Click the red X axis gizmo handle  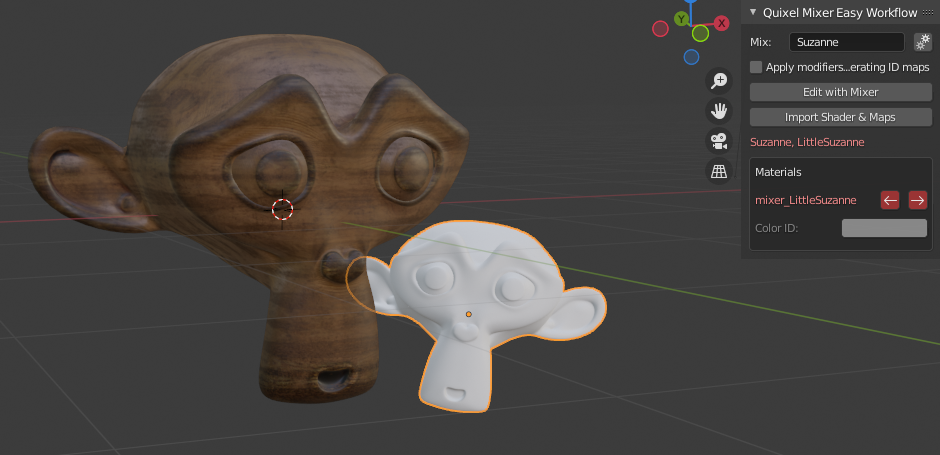(722, 23)
